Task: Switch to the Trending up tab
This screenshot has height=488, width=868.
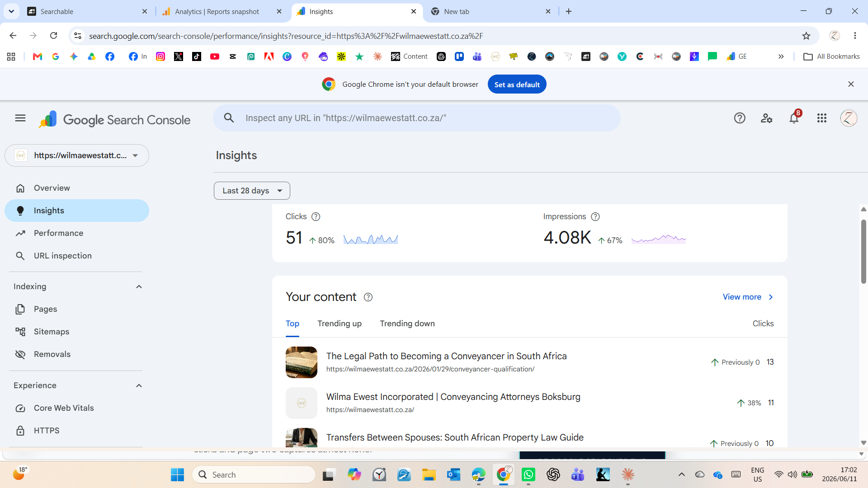Action: [340, 324]
